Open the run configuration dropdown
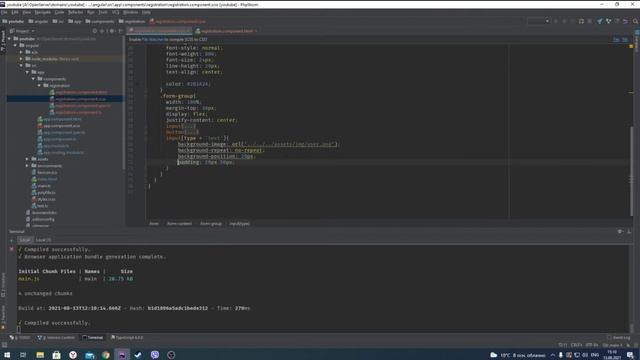The width and height of the screenshot is (640, 360). tap(538, 21)
